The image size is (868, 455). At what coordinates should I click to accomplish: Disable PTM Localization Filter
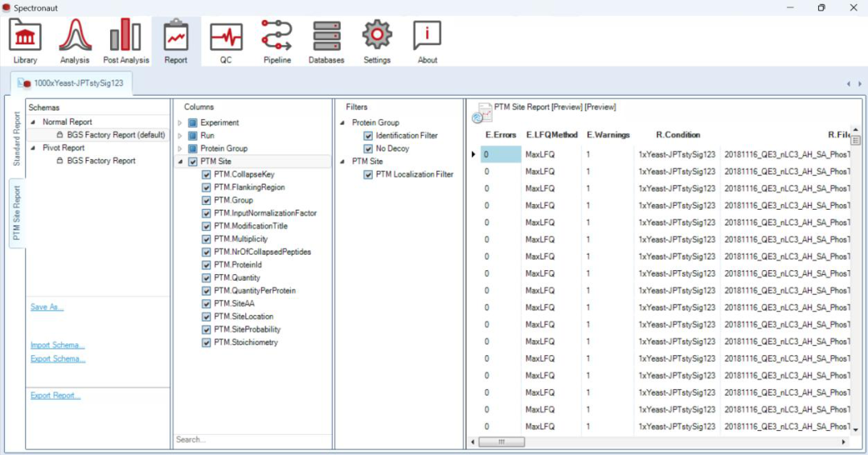pyautogui.click(x=368, y=174)
